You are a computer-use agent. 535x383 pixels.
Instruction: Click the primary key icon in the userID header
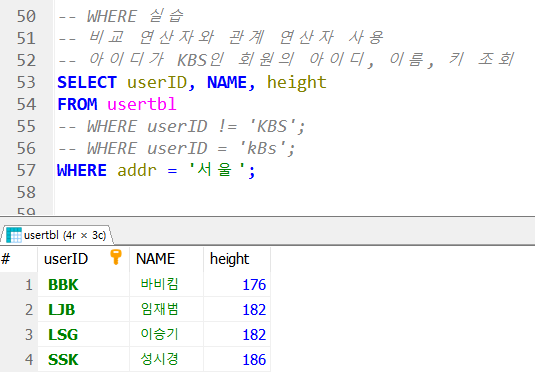click(116, 257)
